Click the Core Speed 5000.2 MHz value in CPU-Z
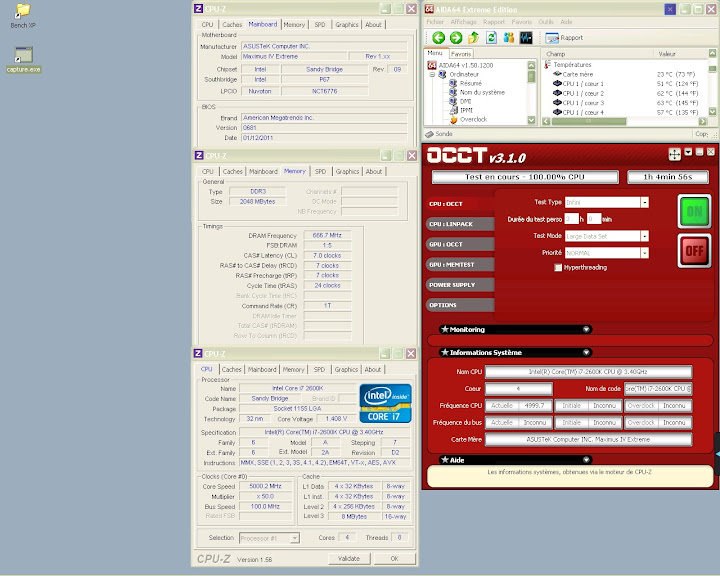720x576 pixels. (x=265, y=486)
